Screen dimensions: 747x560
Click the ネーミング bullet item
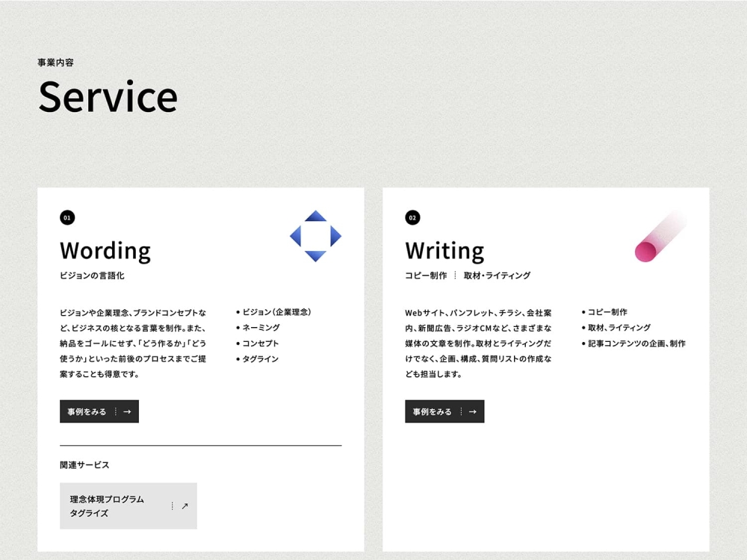point(261,328)
